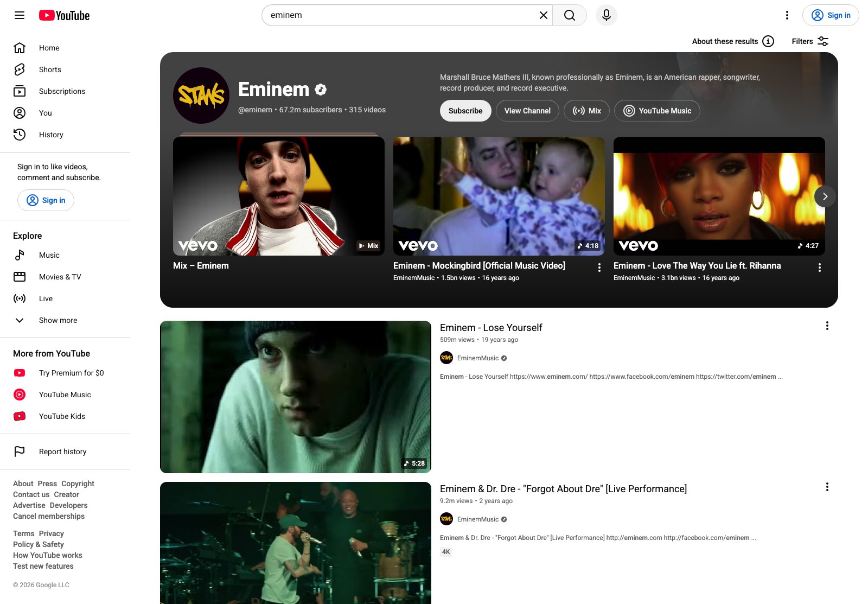
Task: Open Love The Way You Lie thumbnail
Action: pyautogui.click(x=719, y=196)
